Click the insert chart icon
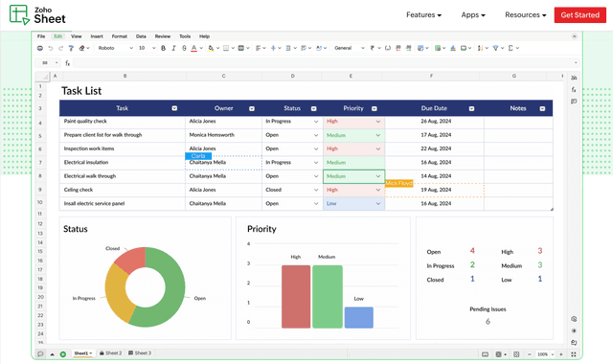 (x=453, y=48)
